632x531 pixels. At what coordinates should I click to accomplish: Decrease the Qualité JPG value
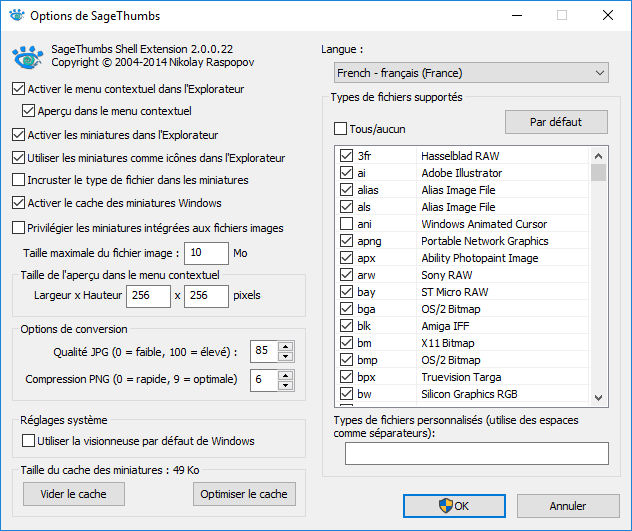(x=285, y=356)
